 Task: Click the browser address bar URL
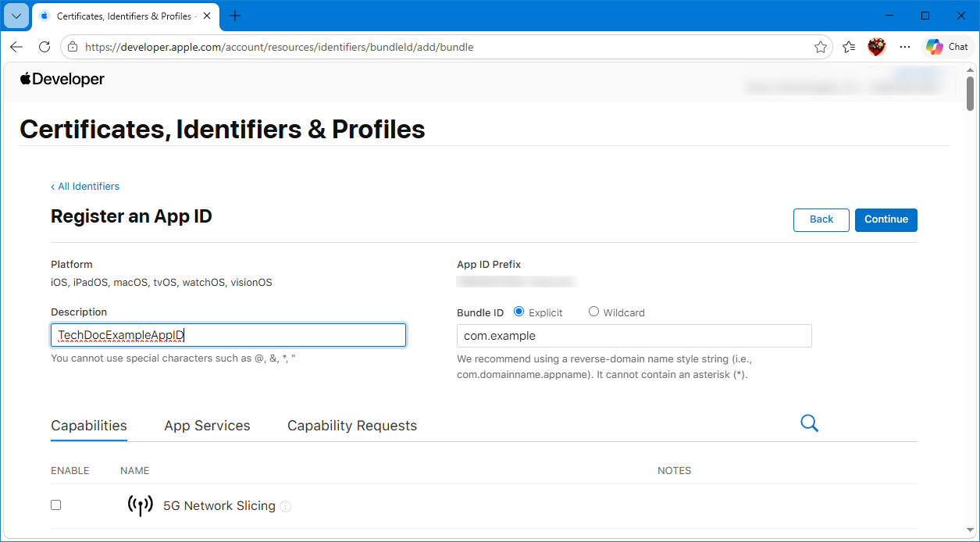tap(279, 47)
